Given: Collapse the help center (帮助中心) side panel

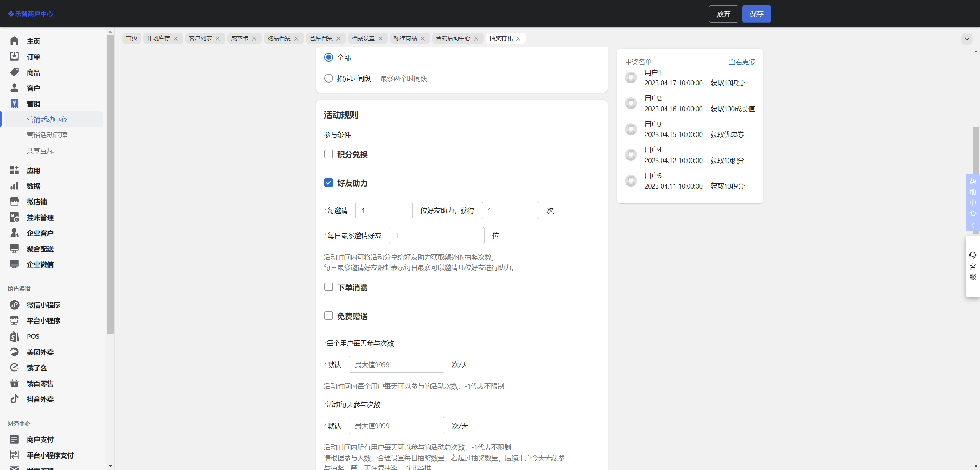Looking at the screenshot, I should [972, 225].
